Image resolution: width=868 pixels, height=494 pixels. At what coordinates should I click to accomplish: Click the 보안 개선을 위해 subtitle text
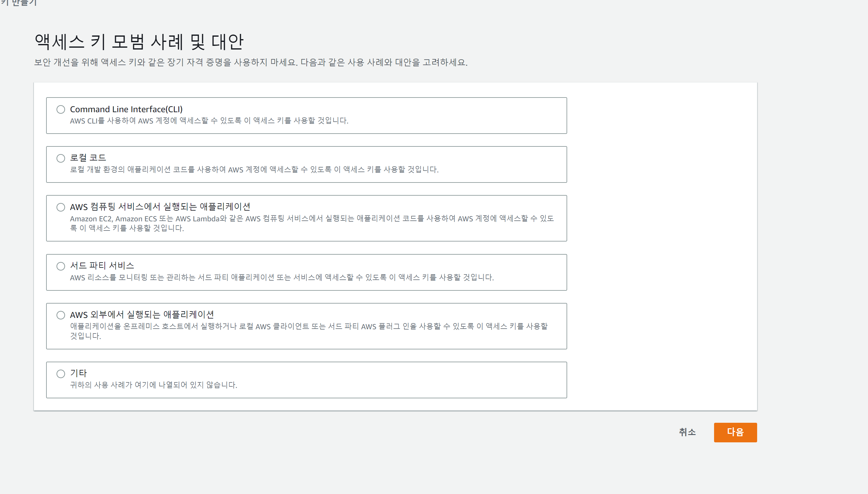(251, 62)
